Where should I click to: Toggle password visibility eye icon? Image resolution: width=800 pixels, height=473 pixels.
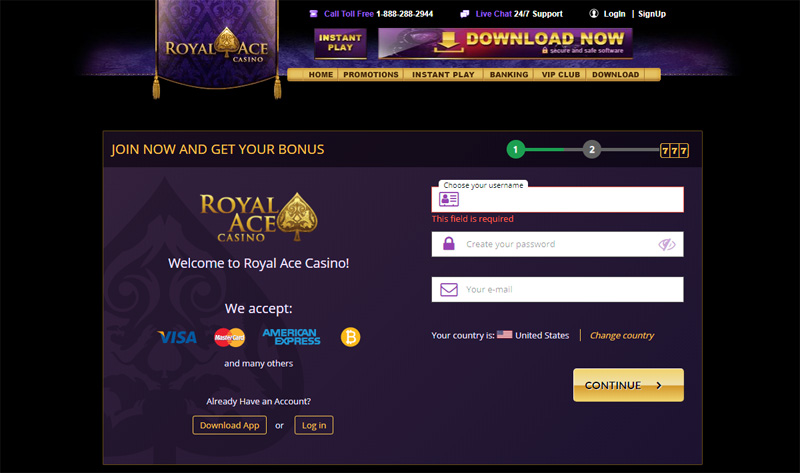click(666, 244)
